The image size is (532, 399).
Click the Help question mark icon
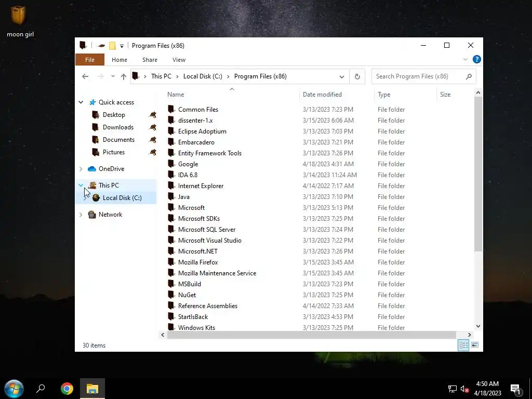[x=477, y=59]
